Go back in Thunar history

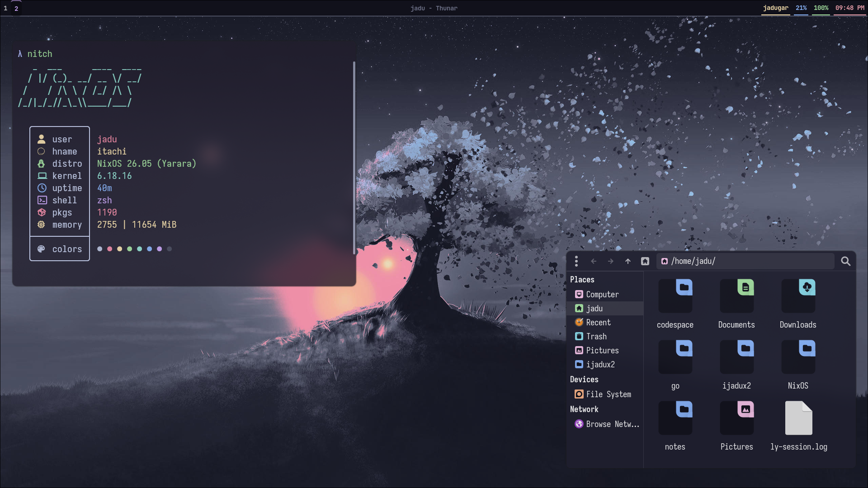[x=594, y=261]
